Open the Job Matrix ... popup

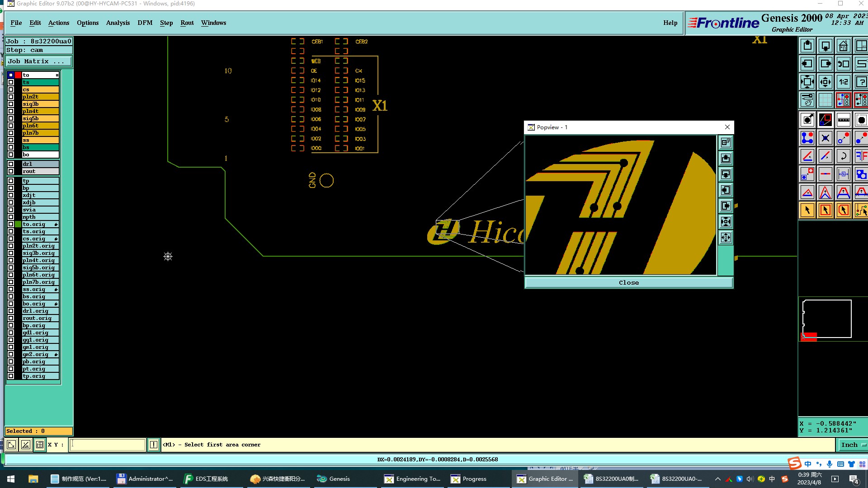[x=39, y=61]
